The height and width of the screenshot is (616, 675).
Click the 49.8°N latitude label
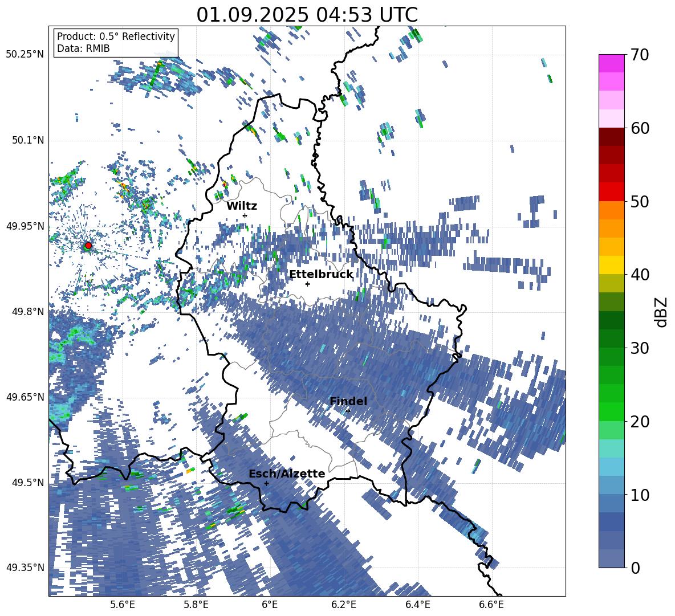27,311
